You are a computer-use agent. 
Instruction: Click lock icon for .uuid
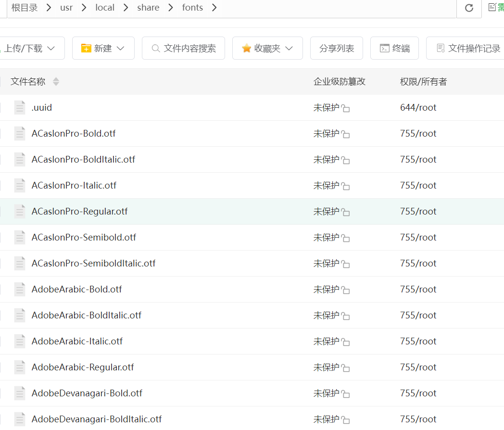345,108
